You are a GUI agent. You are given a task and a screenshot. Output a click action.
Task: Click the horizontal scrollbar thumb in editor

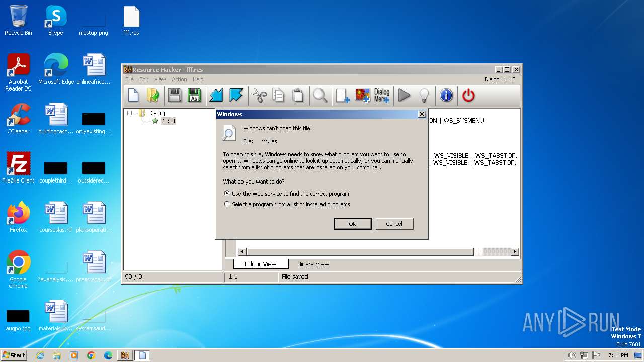[360, 251]
